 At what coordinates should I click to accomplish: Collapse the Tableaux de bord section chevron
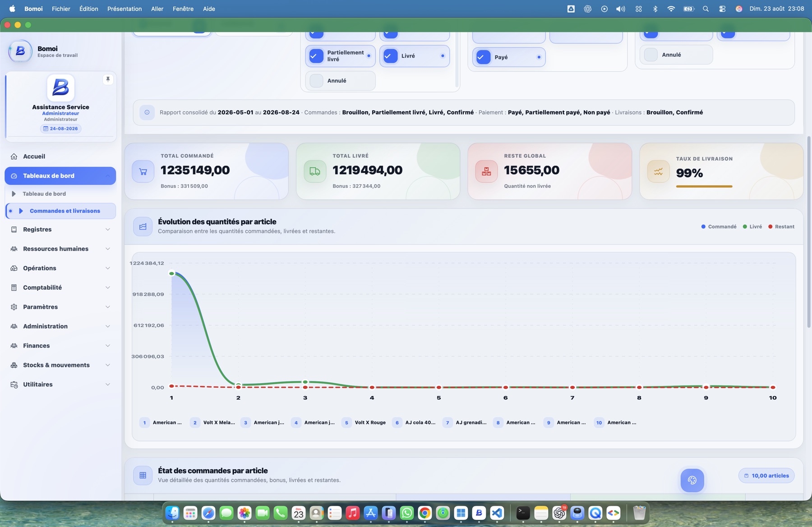tap(108, 176)
